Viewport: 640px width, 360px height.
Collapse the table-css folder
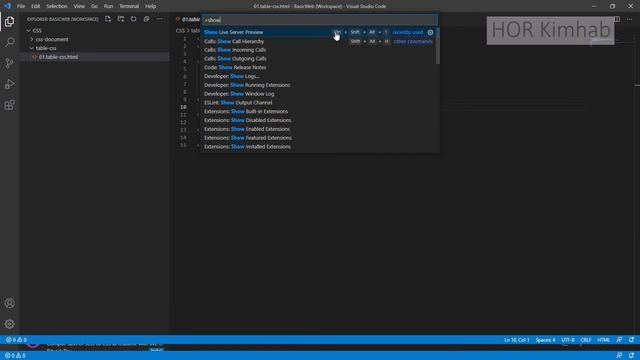(32, 48)
